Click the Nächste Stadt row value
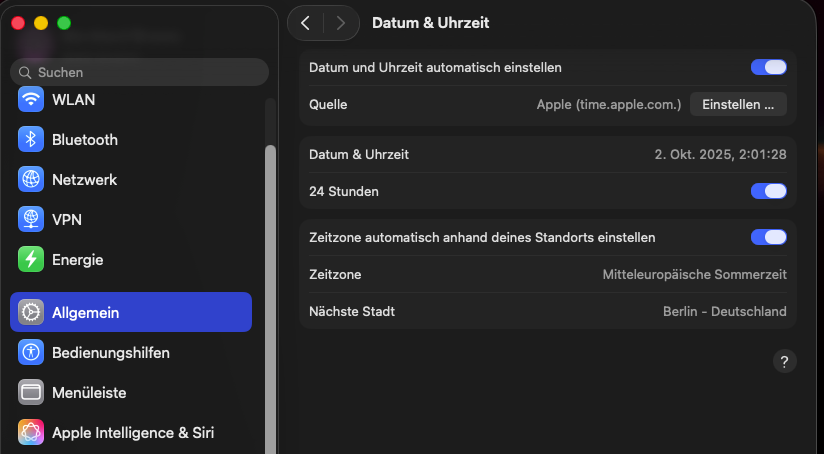 [724, 311]
